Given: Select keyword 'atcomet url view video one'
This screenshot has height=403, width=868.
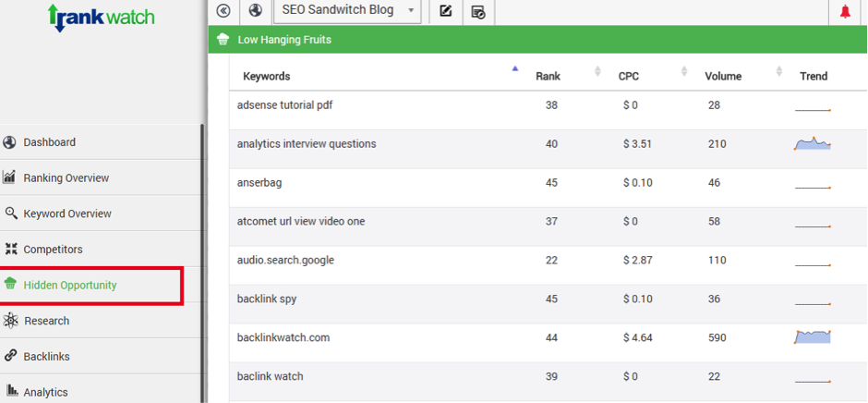Looking at the screenshot, I should click(x=301, y=221).
